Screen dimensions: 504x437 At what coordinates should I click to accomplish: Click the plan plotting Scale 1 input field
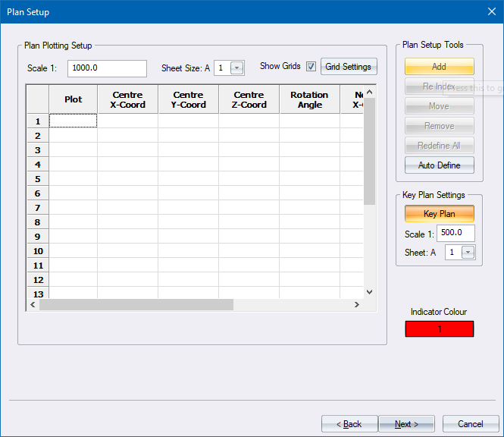coord(107,68)
